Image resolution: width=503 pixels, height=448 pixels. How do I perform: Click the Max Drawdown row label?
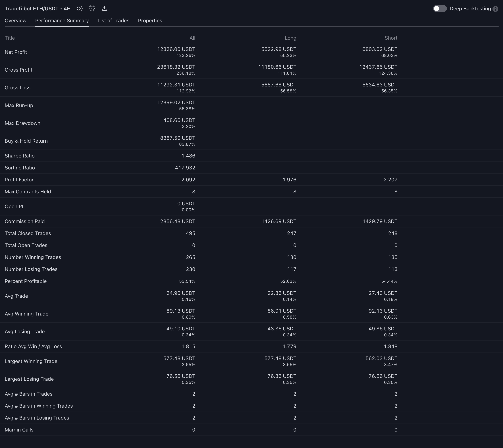click(22, 123)
